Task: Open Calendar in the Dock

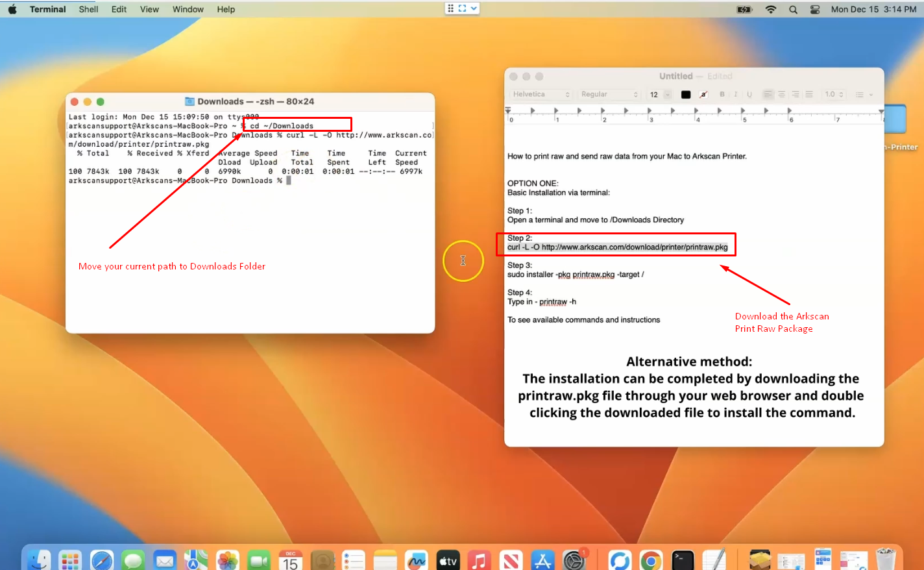Action: point(291,560)
